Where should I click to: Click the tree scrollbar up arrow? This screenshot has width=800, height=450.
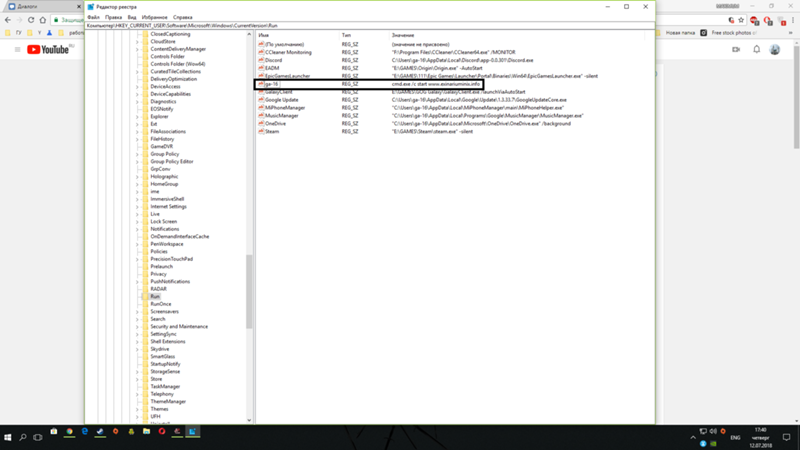[x=249, y=34]
